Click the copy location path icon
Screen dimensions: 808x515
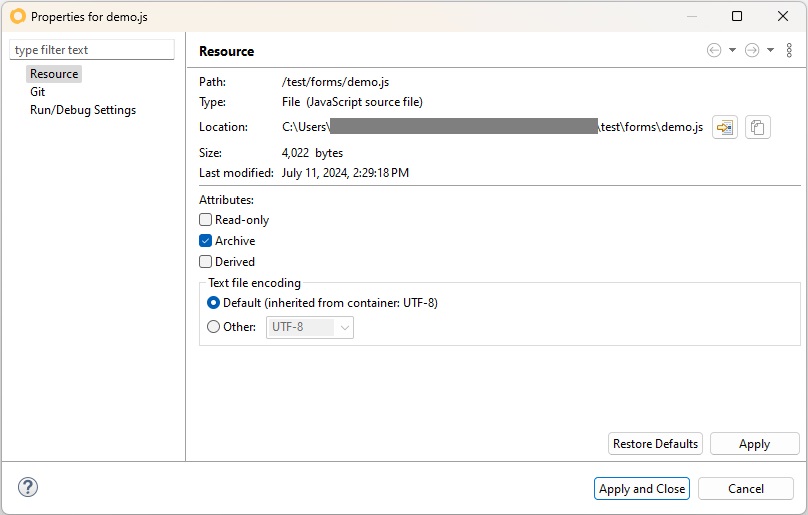(x=758, y=127)
